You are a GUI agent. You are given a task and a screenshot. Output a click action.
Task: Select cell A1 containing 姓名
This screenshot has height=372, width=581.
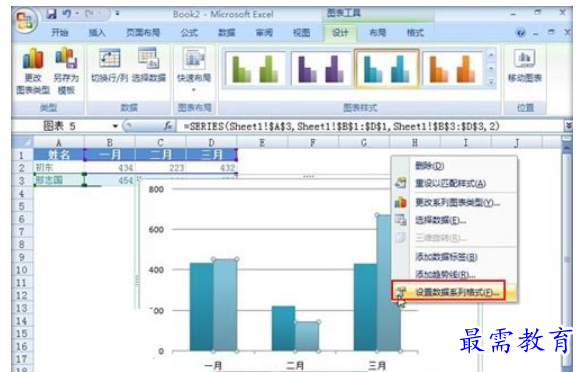coord(59,155)
